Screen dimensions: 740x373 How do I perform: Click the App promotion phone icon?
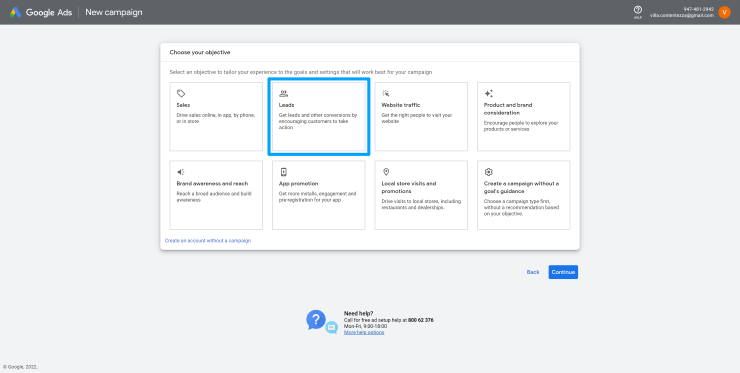pyautogui.click(x=283, y=172)
